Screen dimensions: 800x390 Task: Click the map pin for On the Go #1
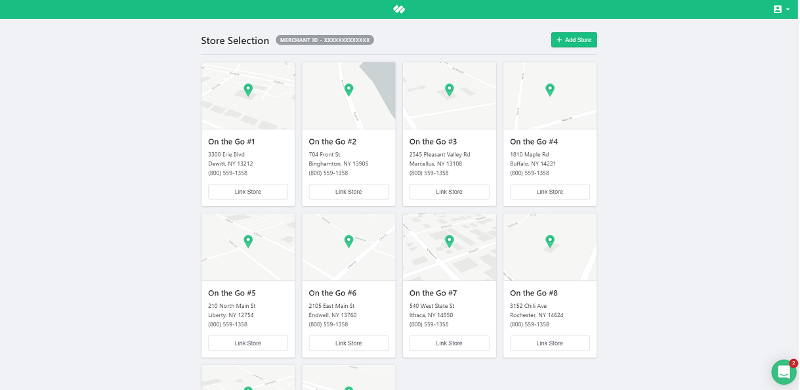[x=248, y=90]
